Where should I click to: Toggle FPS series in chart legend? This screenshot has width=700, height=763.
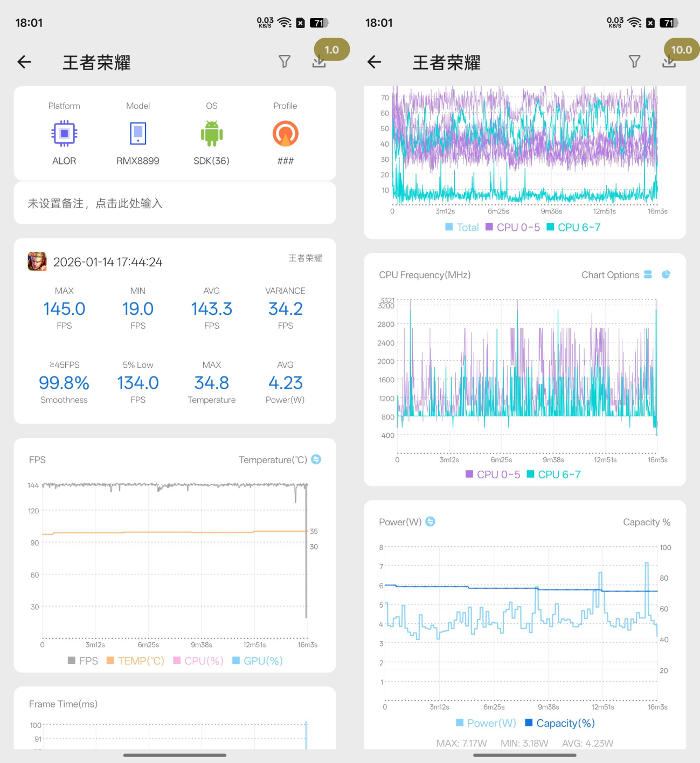pyautogui.click(x=83, y=661)
